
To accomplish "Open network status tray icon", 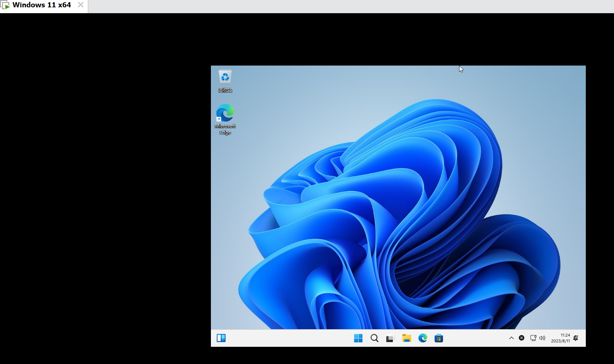I will pos(533,338).
